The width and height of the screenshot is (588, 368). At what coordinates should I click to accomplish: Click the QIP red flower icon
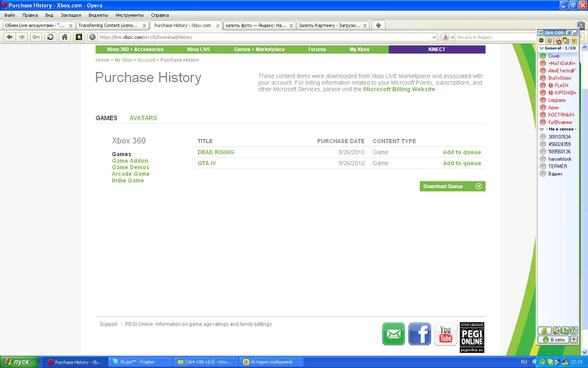[x=541, y=40]
